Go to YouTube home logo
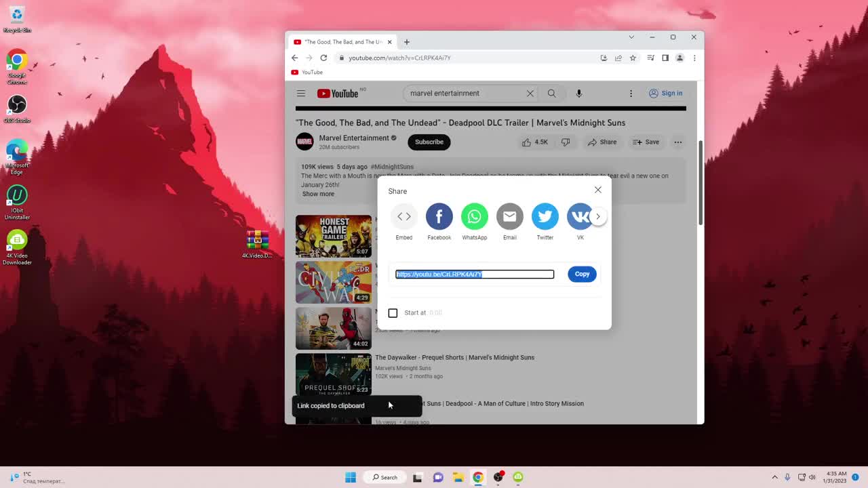Viewport: 868px width, 488px height. [338, 94]
